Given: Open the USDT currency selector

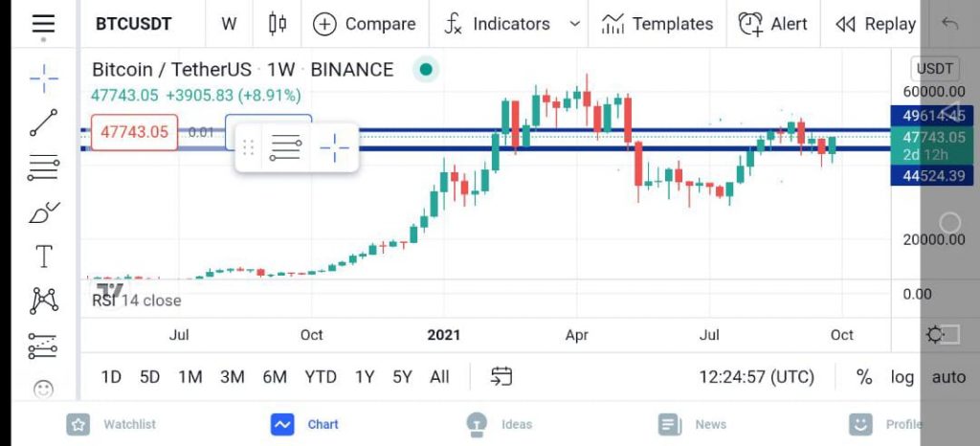Looking at the screenshot, I should 934,69.
